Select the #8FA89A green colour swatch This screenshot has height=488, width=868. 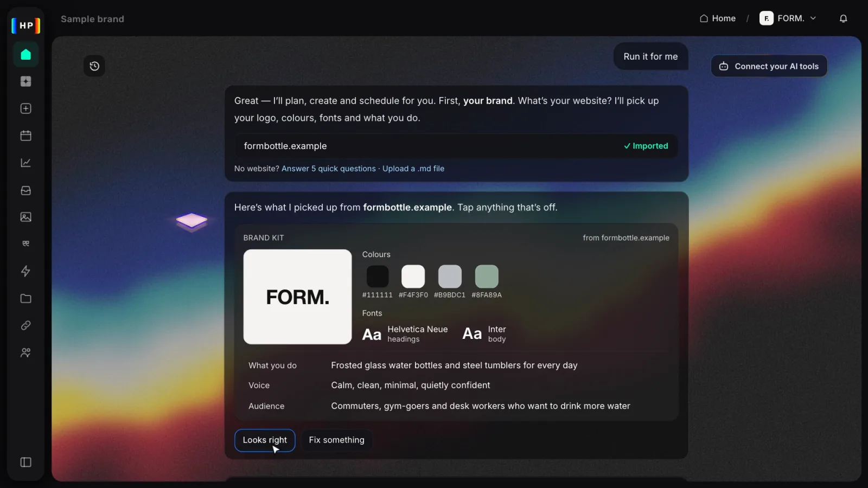[x=487, y=277]
